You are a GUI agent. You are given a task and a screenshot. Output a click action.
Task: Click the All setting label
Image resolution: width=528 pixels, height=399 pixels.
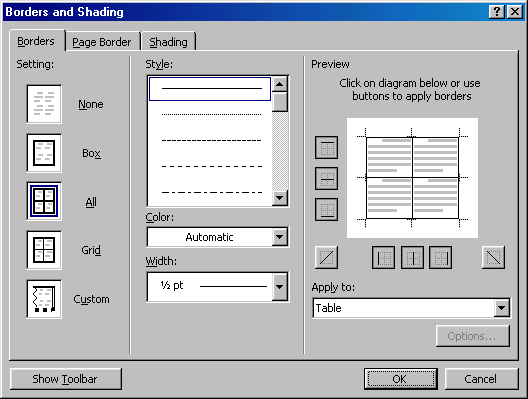(91, 202)
